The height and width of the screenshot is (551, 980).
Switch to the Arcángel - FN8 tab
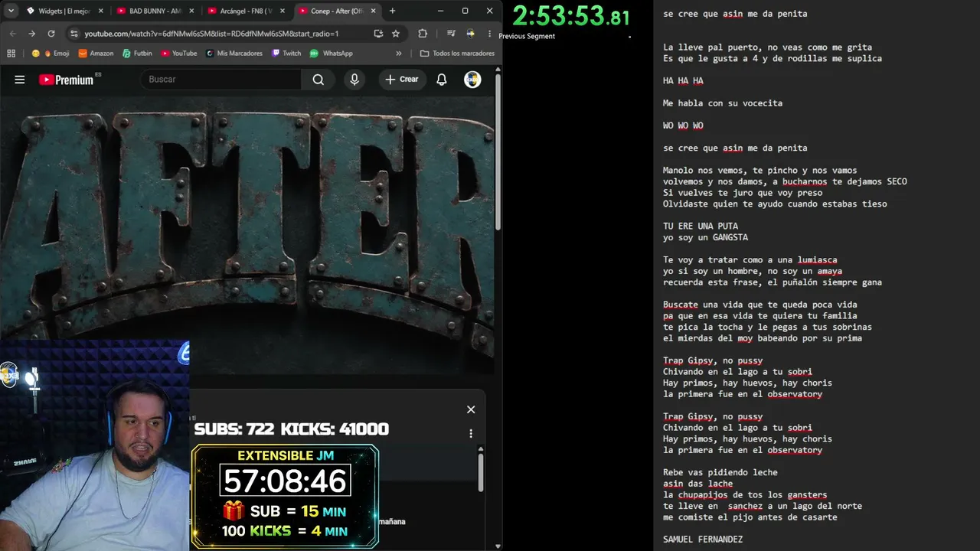click(245, 11)
